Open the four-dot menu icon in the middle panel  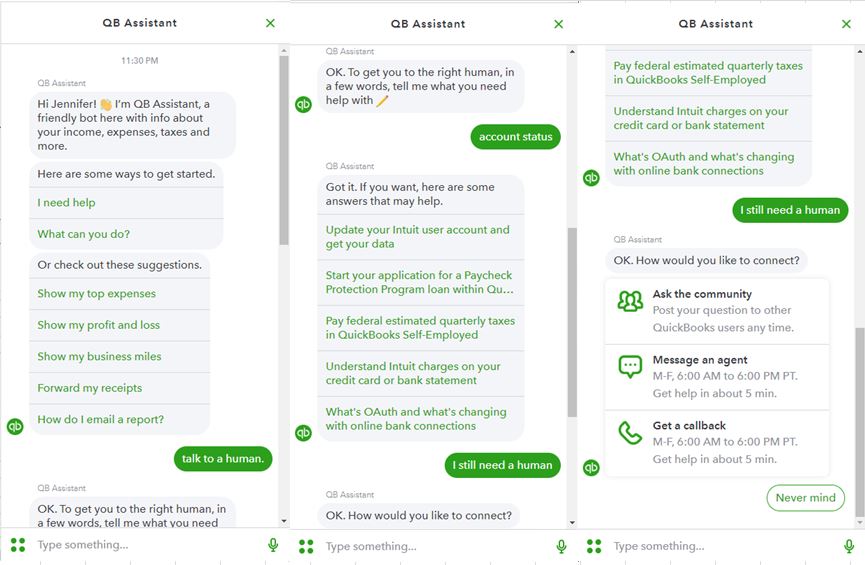pos(306,546)
